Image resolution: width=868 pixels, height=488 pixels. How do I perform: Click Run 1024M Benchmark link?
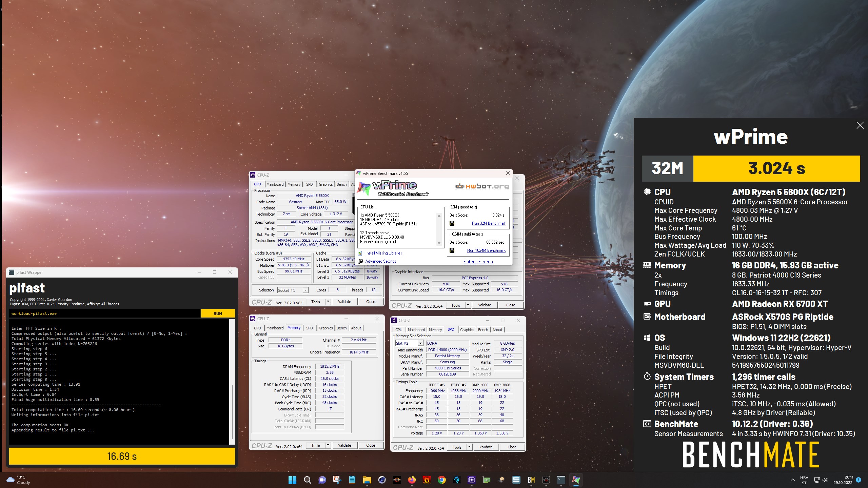pos(486,250)
